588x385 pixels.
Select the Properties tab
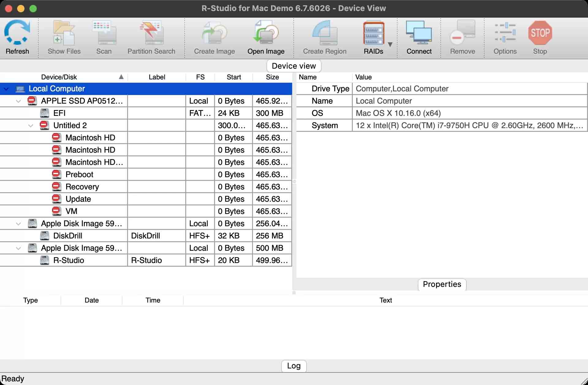pyautogui.click(x=442, y=284)
